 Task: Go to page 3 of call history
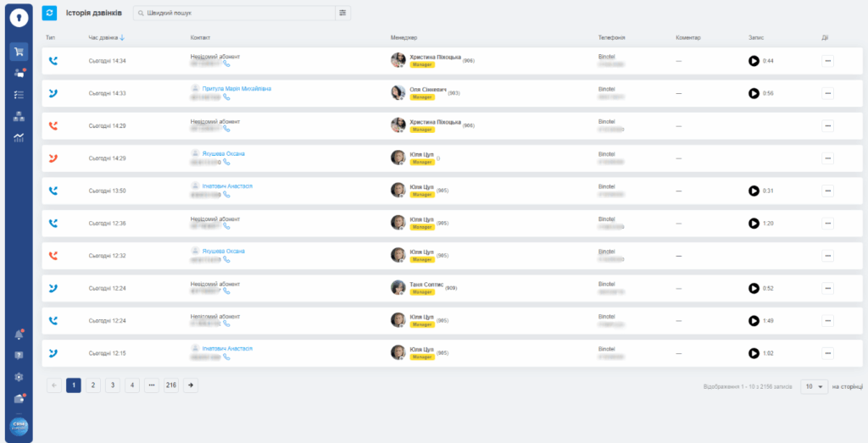113,385
